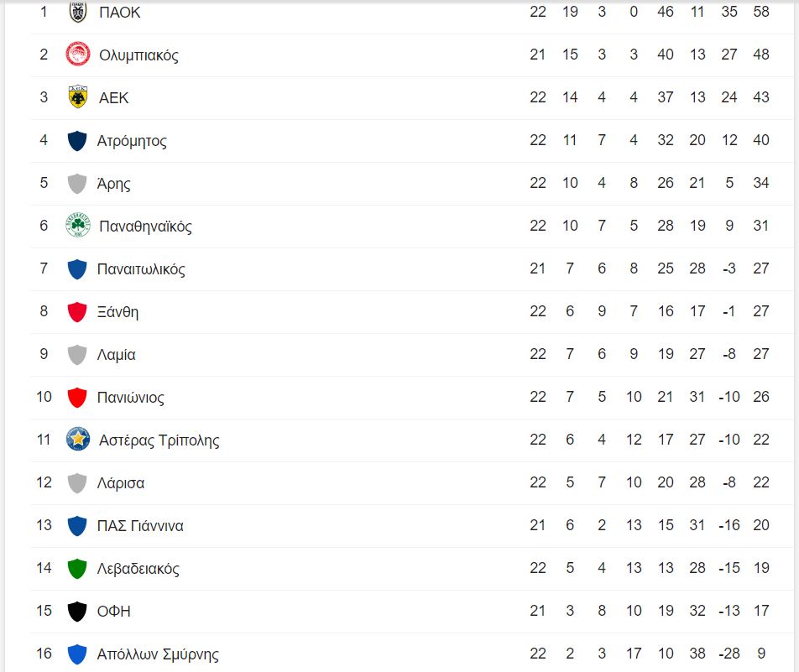Image resolution: width=799 pixels, height=672 pixels.
Task: Select the Πανιώνιος team name
Action: (131, 398)
